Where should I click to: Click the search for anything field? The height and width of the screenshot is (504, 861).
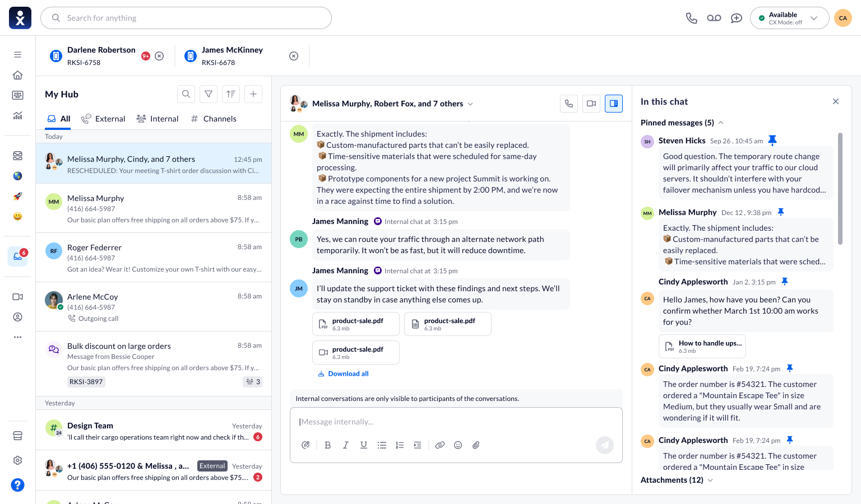tap(186, 18)
